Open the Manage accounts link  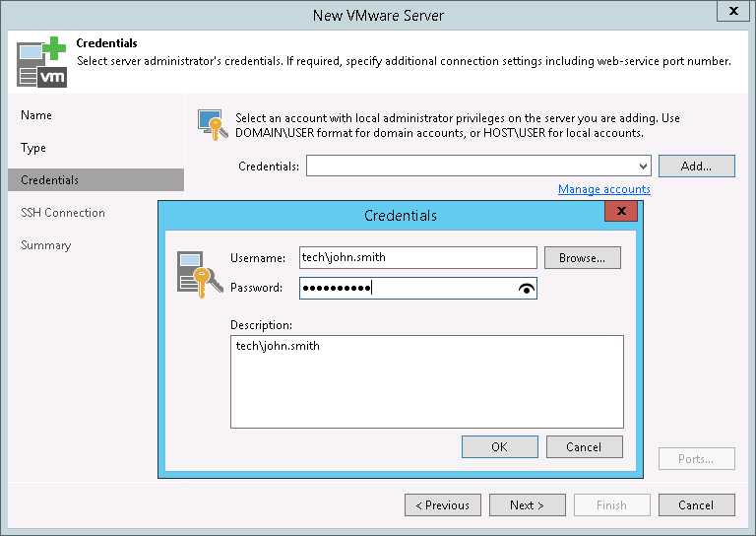pos(604,189)
